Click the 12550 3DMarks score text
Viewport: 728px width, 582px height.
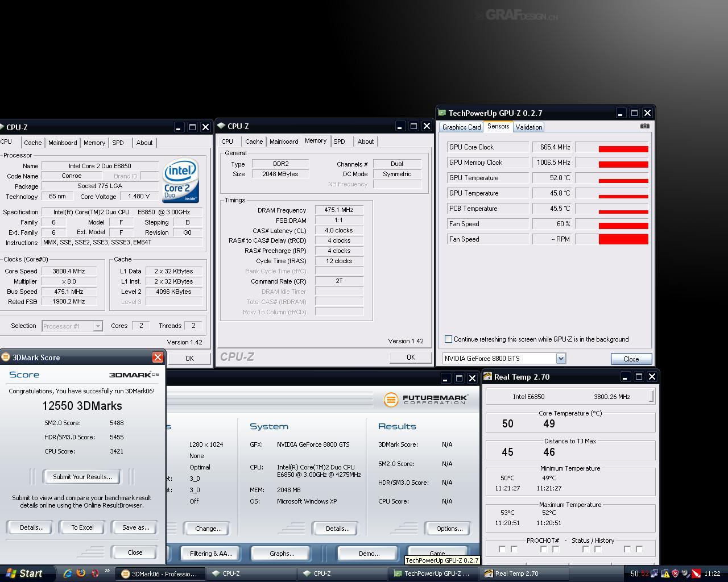pos(82,406)
